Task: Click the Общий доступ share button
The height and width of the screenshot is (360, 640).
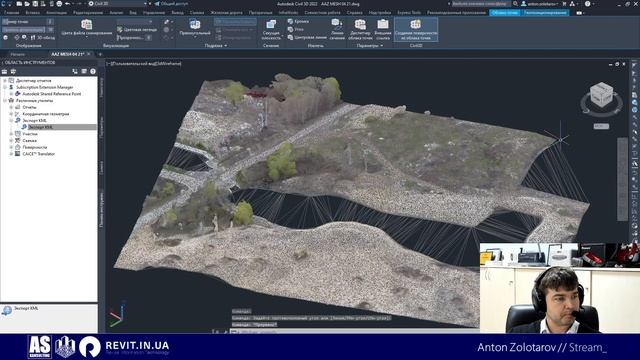Action: click(171, 4)
